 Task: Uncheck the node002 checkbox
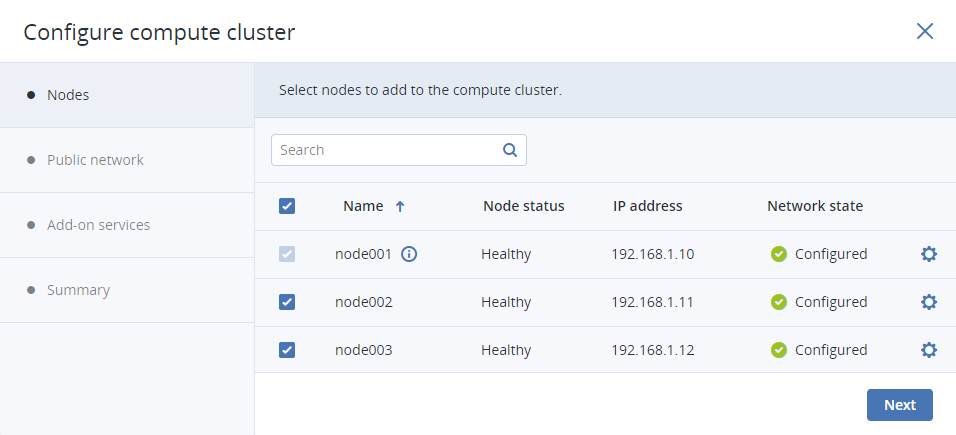[287, 302]
